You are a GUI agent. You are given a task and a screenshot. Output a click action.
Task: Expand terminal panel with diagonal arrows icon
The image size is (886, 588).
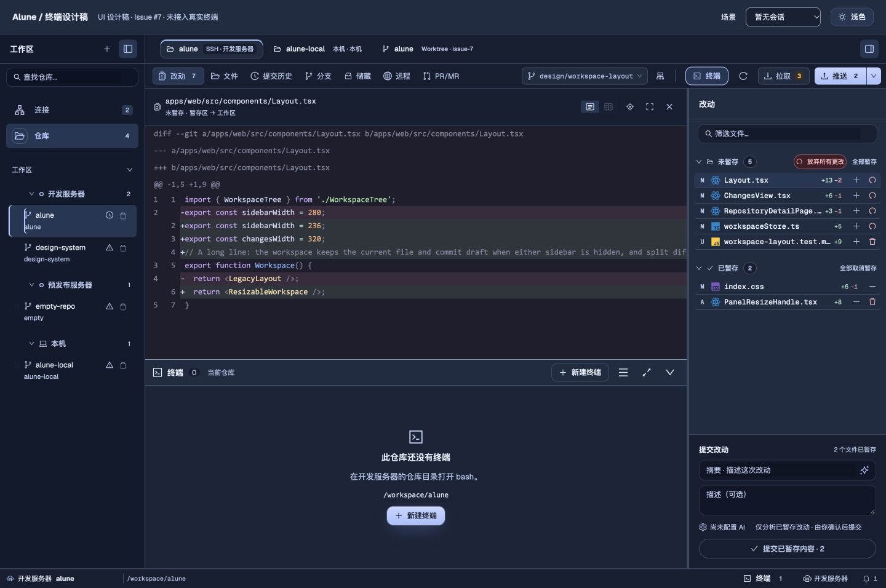coord(647,372)
